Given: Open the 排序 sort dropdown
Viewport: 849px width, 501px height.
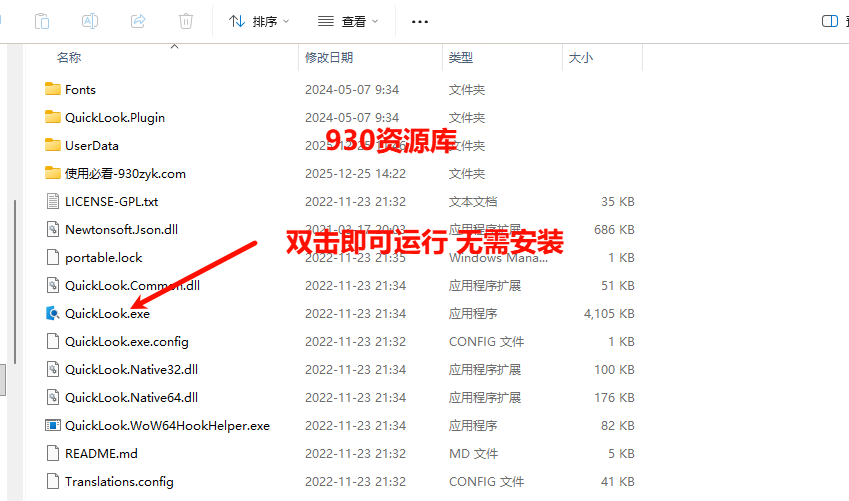Looking at the screenshot, I should [x=259, y=22].
